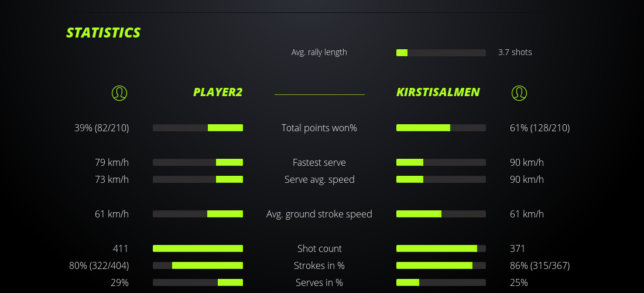The height and width of the screenshot is (293, 644).
Task: Click KIRSTISALMEN's Strokes in % bar
Action: (441, 265)
